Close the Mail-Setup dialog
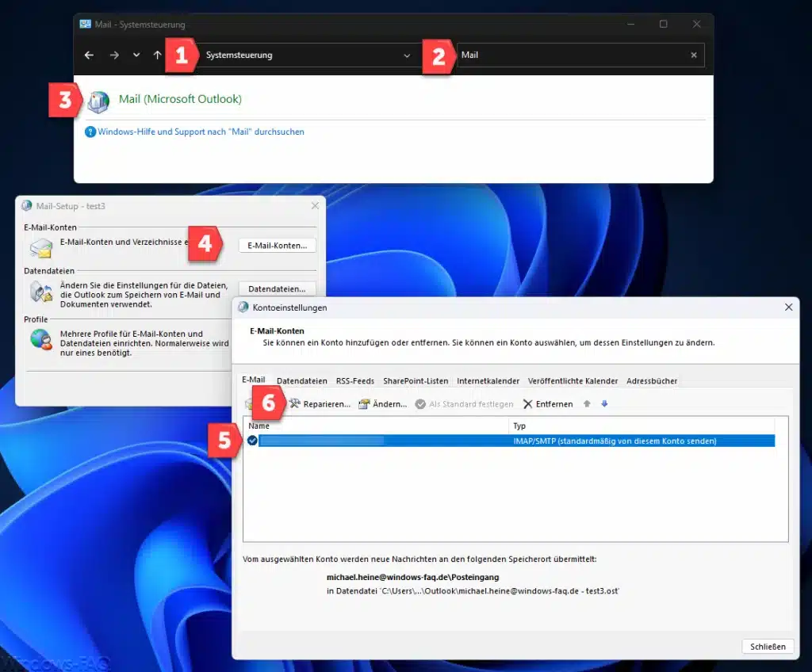The width and height of the screenshot is (812, 672). (315, 205)
